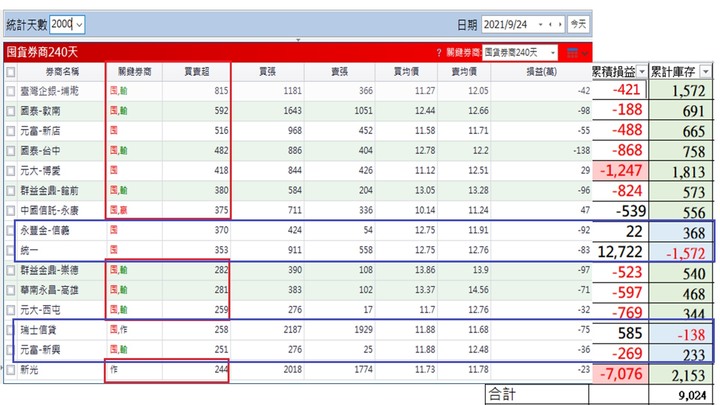Click the 囤貨券商240天 panel title
Image resolution: width=720 pixels, height=405 pixels.
pyautogui.click(x=42, y=52)
